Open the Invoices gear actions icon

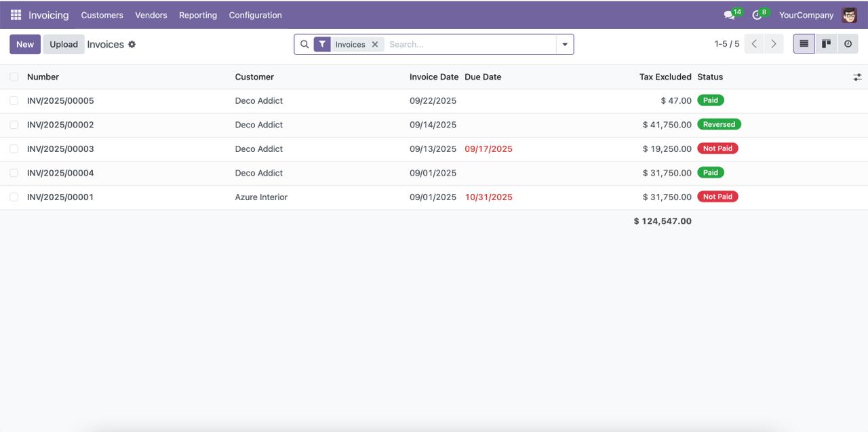[132, 44]
